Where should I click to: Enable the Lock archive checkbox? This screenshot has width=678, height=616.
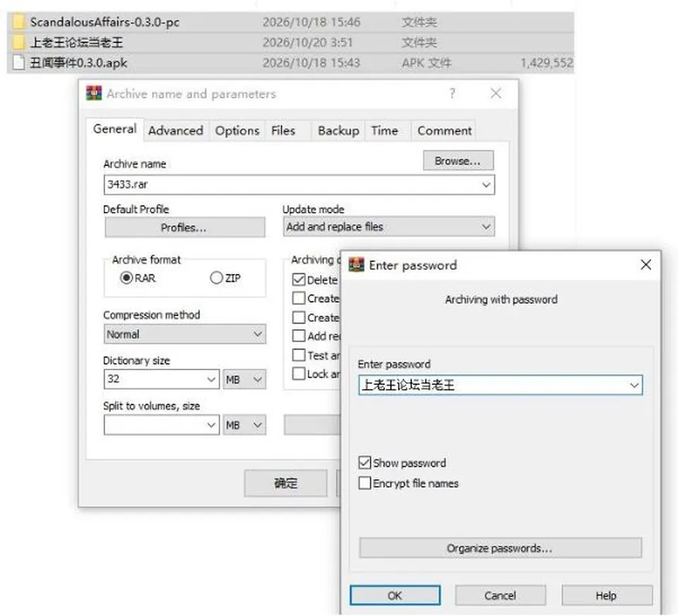click(x=299, y=374)
